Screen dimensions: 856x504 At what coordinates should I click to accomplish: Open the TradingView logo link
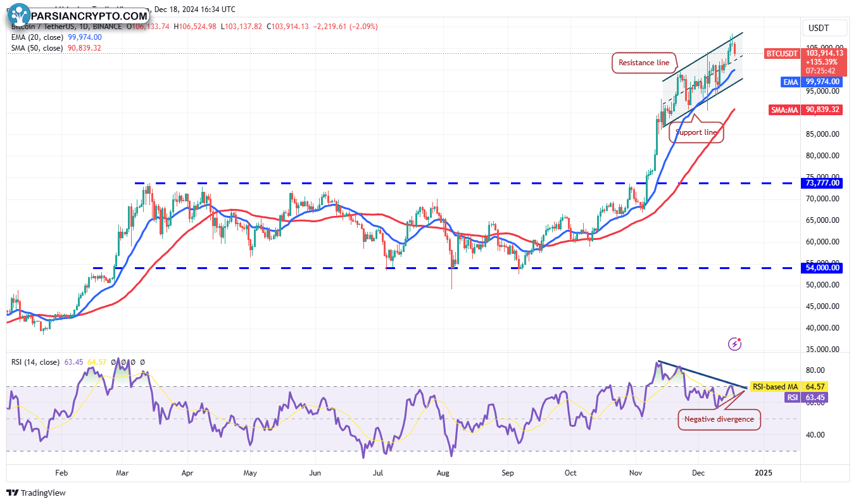[x=36, y=493]
